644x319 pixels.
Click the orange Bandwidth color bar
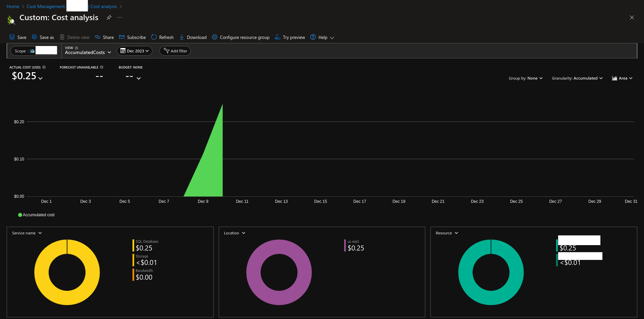(x=133, y=275)
